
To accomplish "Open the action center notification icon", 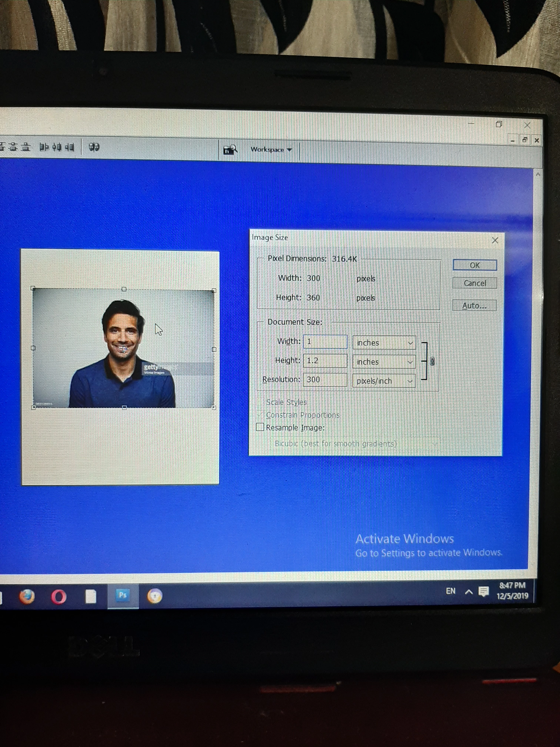I will coord(483,591).
